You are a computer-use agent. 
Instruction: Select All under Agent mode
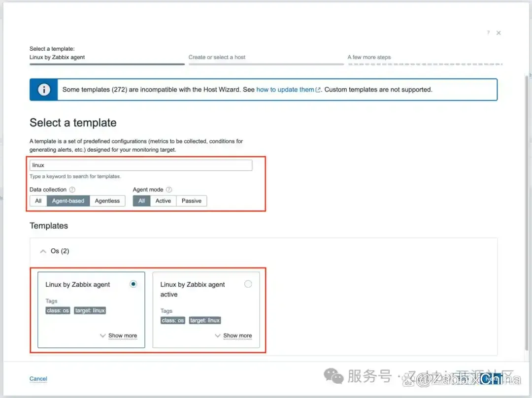(141, 201)
